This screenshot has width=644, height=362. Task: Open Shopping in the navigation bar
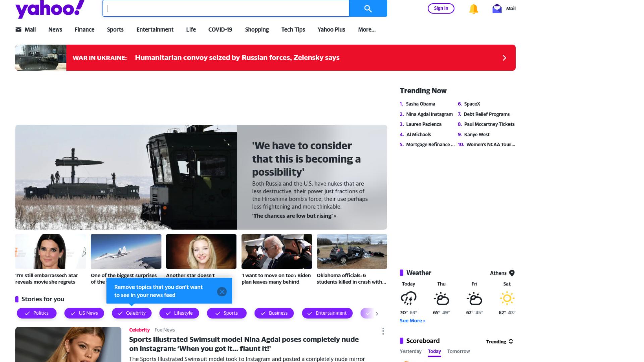(x=257, y=29)
